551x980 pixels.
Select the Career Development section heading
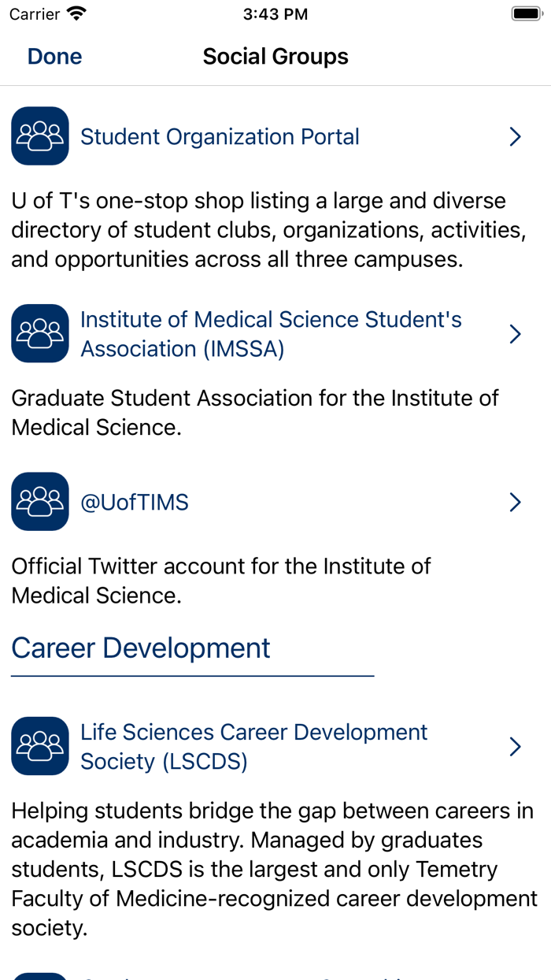(141, 648)
